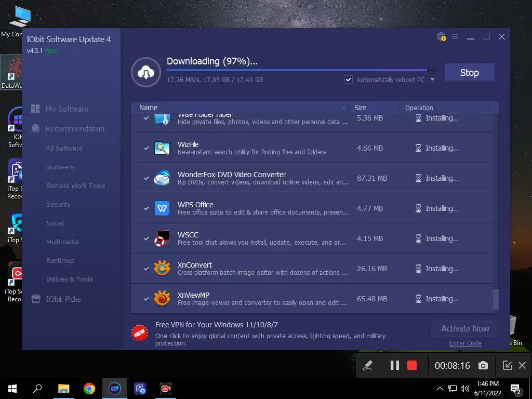Click the IObit Picks store icon

coord(36,299)
